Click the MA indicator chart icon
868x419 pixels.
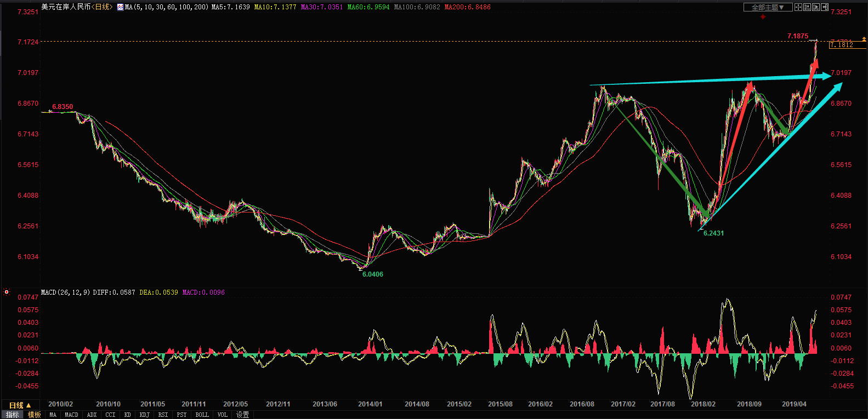point(120,7)
